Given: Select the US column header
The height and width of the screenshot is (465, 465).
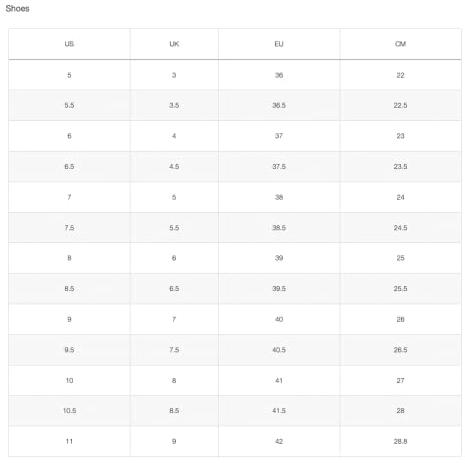Looking at the screenshot, I should pos(69,44).
